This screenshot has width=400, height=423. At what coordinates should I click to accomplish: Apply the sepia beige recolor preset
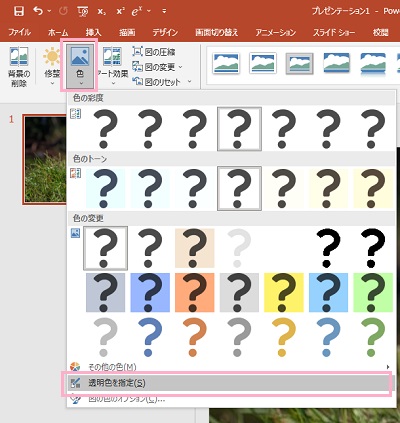(195, 248)
